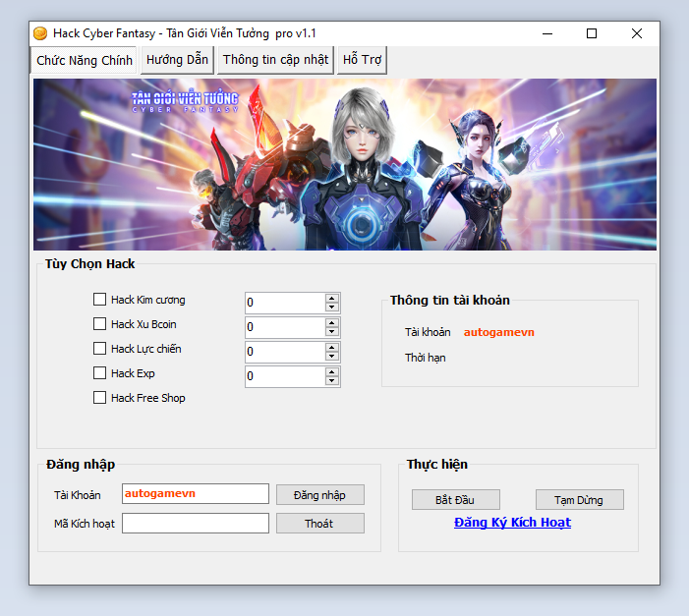This screenshot has height=616, width=689.
Task: Maximize the application window
Action: (592, 33)
